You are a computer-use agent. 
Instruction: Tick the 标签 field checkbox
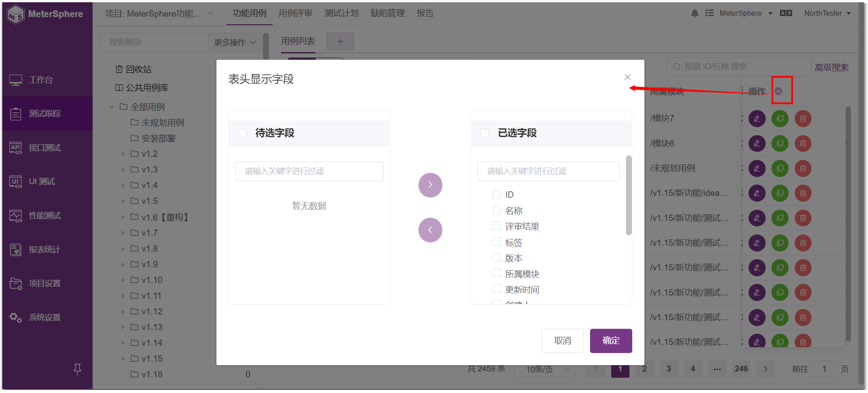click(x=496, y=242)
